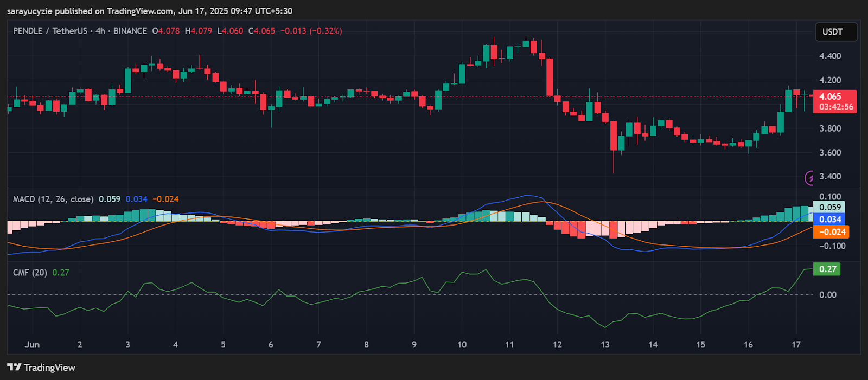Click the 4.400 price axis label
The image size is (868, 380).
[x=830, y=56]
